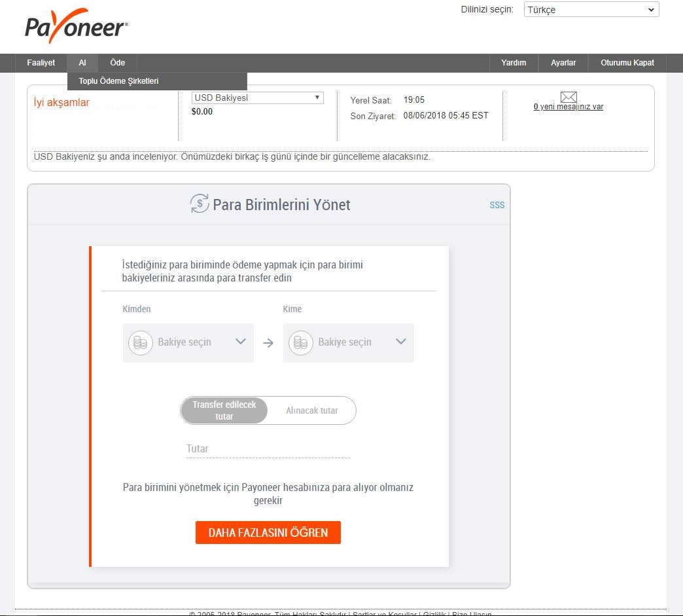The image size is (683, 616).
Task: Click the '$0.00' balance value
Action: coord(202,111)
